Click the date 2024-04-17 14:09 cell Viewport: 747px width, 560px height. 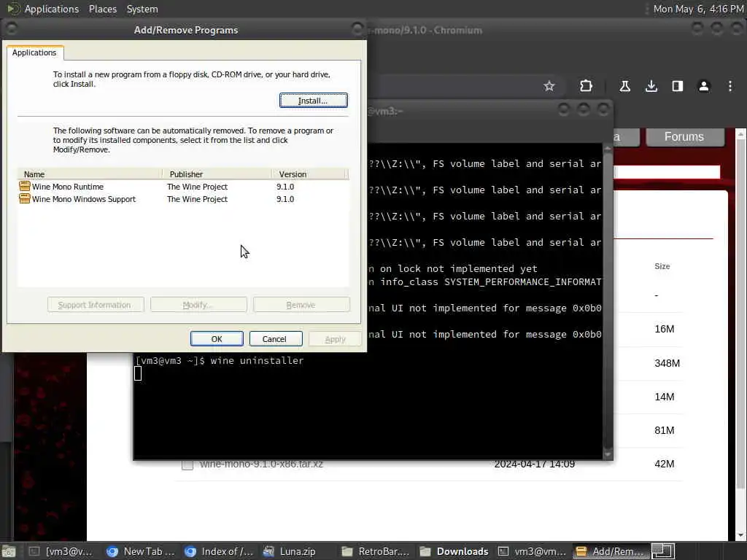(x=534, y=464)
